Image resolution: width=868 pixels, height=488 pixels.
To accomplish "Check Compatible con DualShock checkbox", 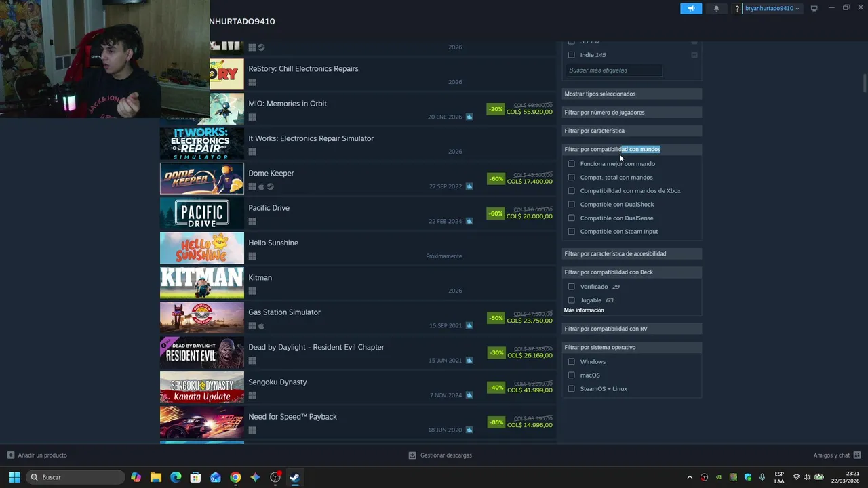I will pos(571,204).
